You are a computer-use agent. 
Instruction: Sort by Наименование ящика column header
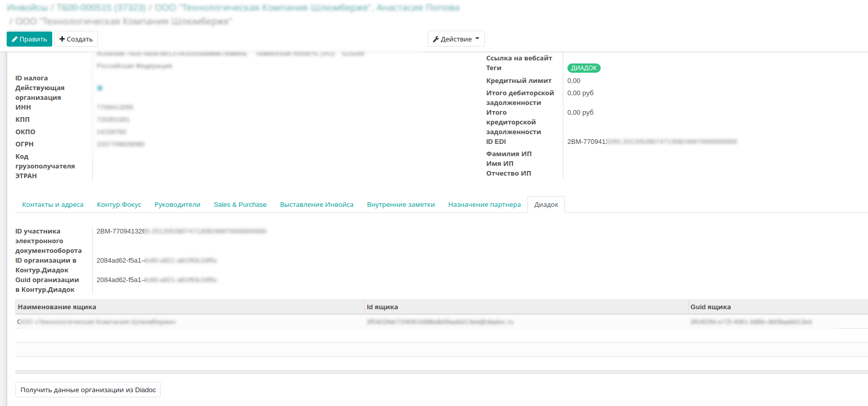click(x=57, y=307)
